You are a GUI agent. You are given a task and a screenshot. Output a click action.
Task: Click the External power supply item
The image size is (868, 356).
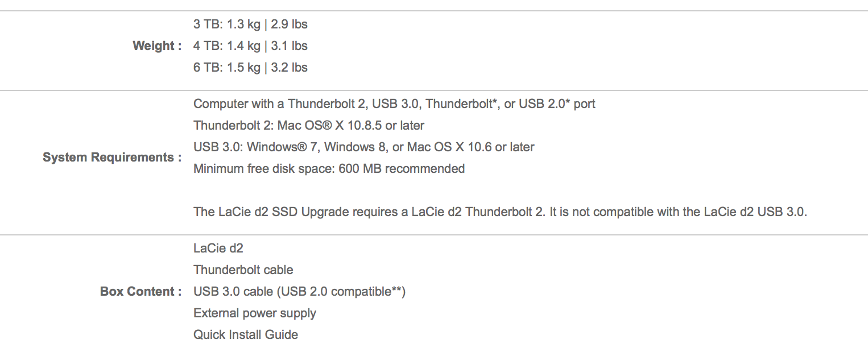(255, 313)
